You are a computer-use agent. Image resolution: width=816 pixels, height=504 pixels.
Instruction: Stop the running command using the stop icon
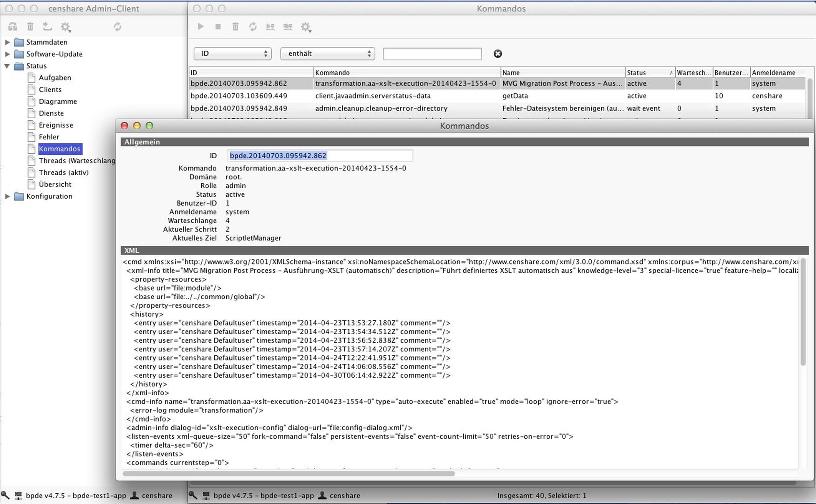click(218, 26)
